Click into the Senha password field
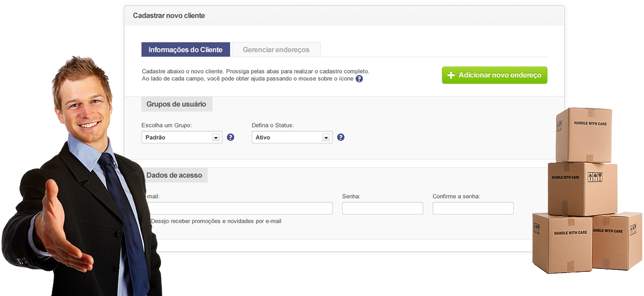The height and width of the screenshot is (296, 644). 382,208
